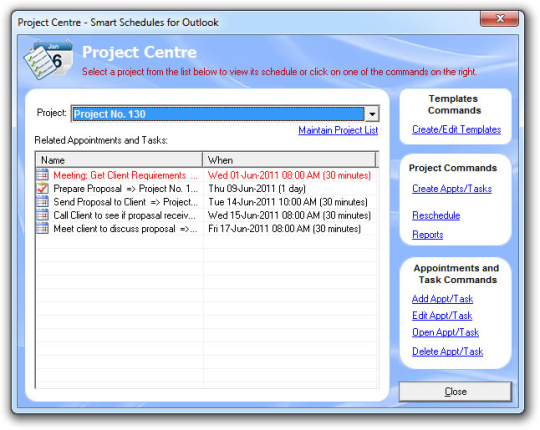Sort list by the When column header
540x430 pixels.
[x=289, y=160]
